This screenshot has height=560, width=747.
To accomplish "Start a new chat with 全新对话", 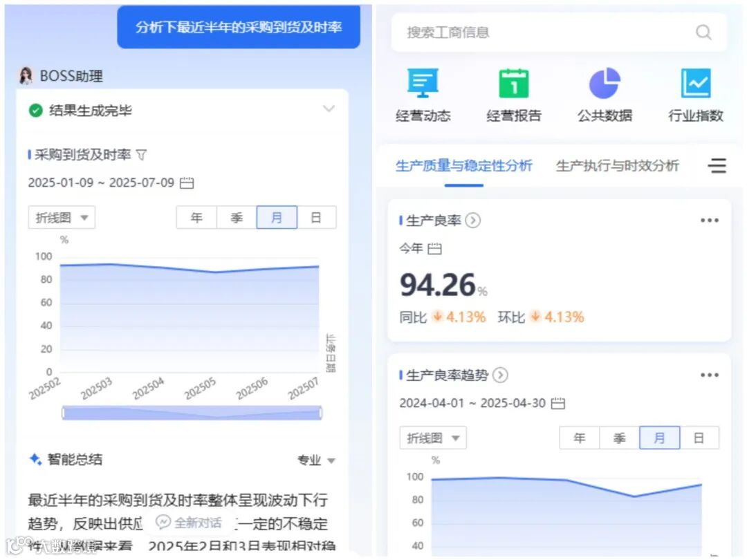I will click(189, 523).
